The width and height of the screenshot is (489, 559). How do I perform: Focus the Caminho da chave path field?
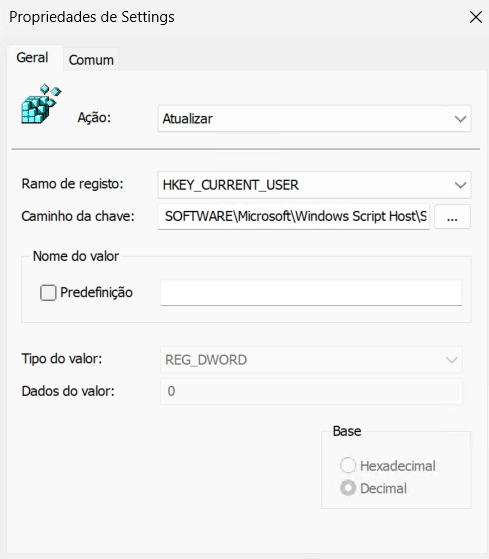294,216
